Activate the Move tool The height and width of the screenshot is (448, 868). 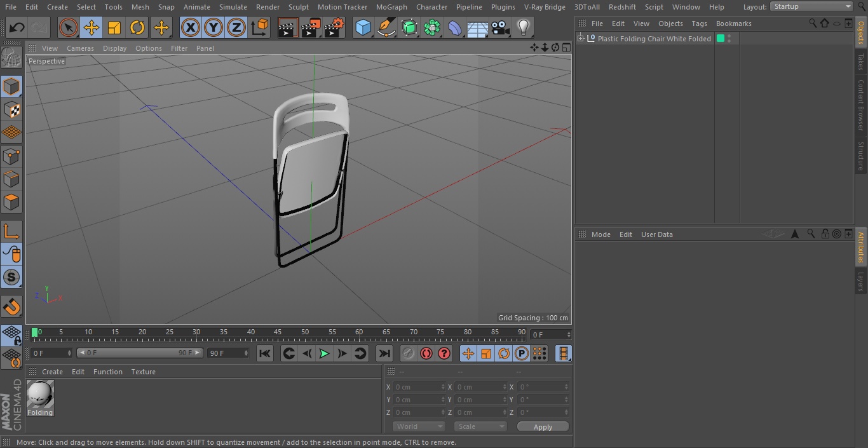(x=92, y=27)
